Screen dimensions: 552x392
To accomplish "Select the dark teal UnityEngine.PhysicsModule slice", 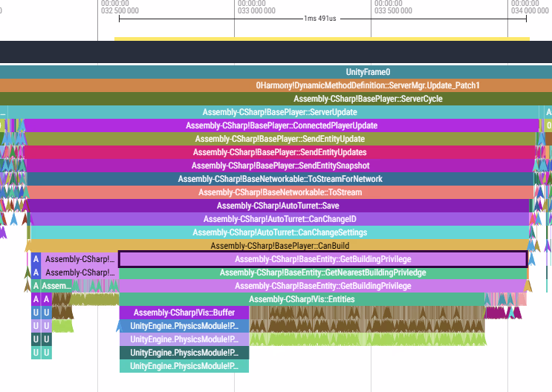I will (x=184, y=353).
